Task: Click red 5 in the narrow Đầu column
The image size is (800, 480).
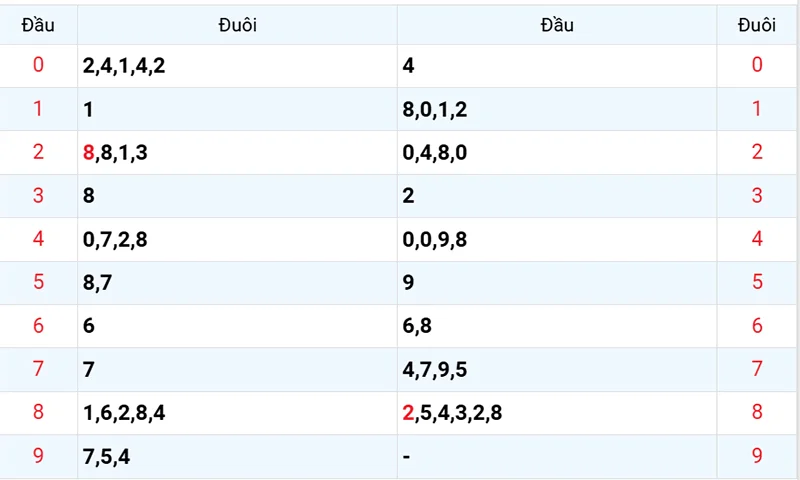Action: (x=38, y=282)
